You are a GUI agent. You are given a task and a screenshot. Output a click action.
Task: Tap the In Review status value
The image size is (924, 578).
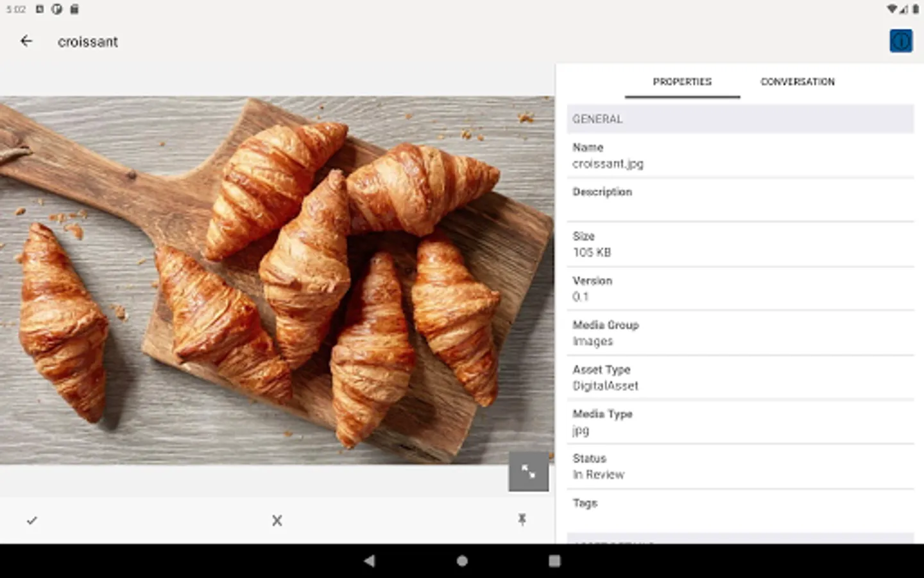[x=598, y=475]
